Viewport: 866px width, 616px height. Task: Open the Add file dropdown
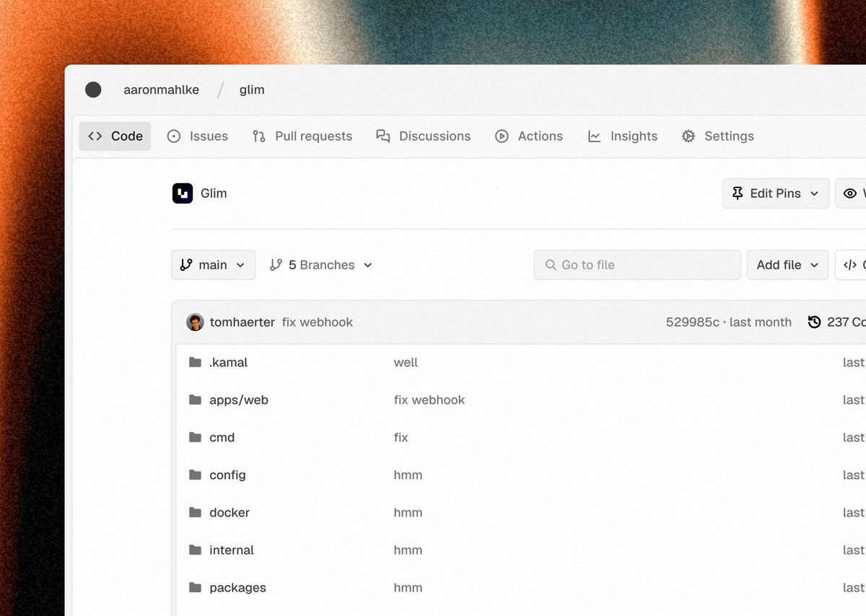[787, 265]
